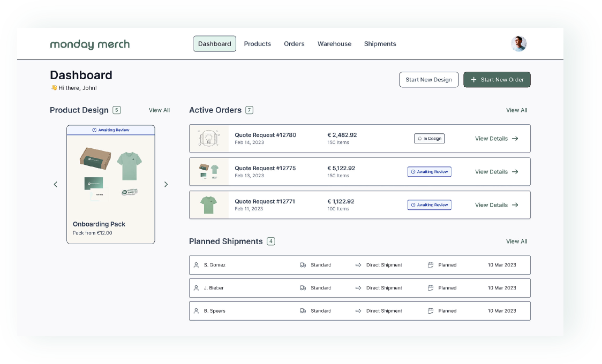Click the t-shirt thumbnail of Quote Request #12771
The width and height of the screenshot is (602, 364).
(209, 205)
